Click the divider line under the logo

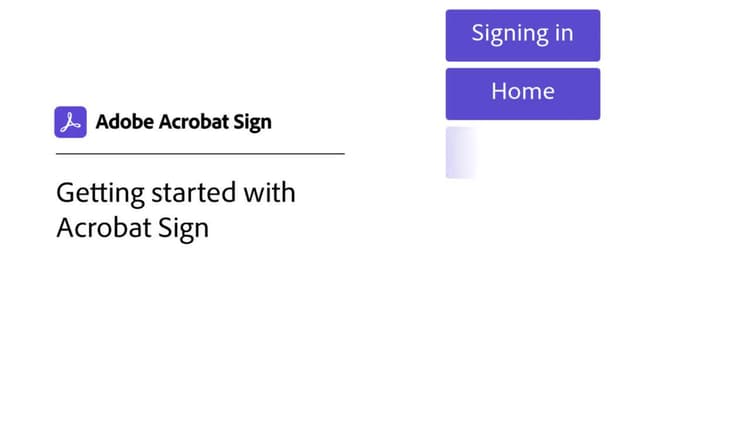coord(200,154)
